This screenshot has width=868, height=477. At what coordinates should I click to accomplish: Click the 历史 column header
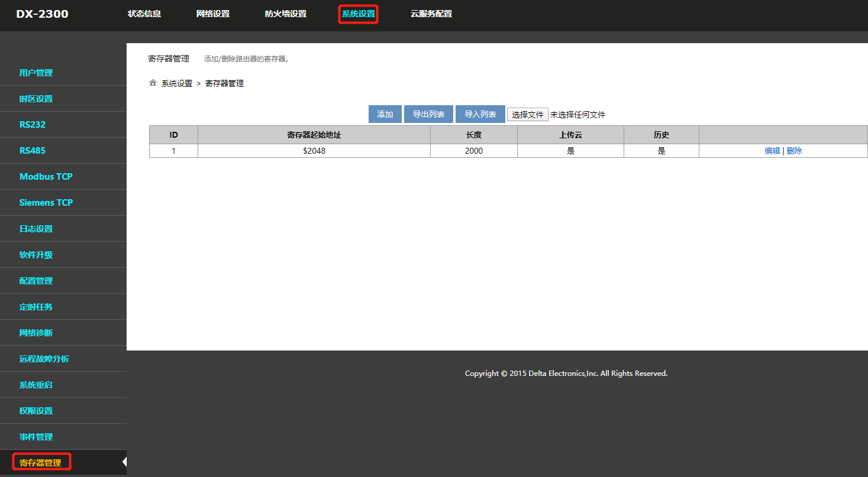[x=662, y=135]
